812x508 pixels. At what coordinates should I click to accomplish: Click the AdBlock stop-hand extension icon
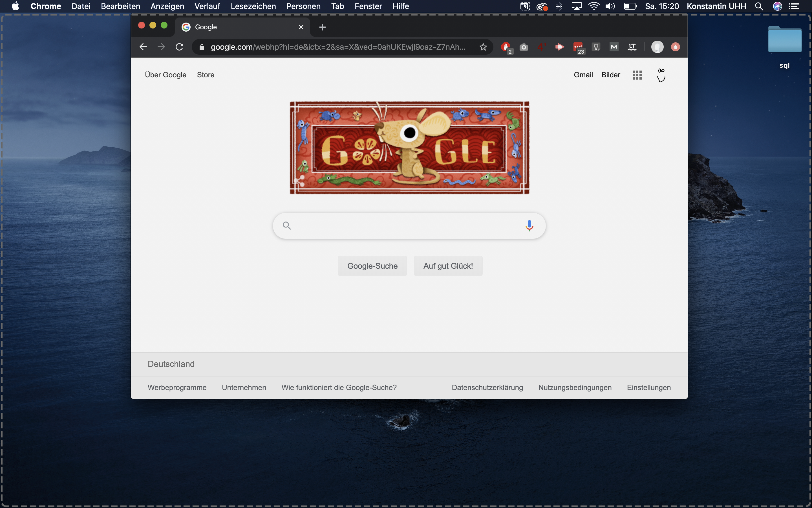pos(506,47)
